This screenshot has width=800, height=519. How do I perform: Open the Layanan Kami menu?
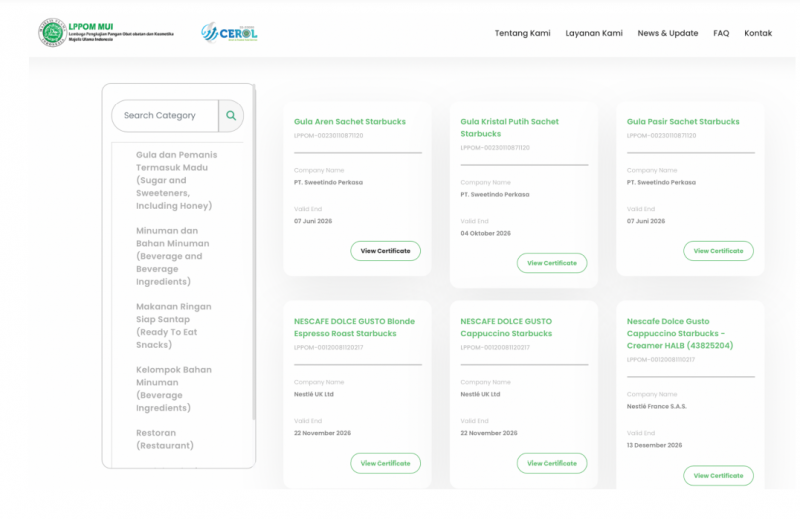click(x=593, y=33)
